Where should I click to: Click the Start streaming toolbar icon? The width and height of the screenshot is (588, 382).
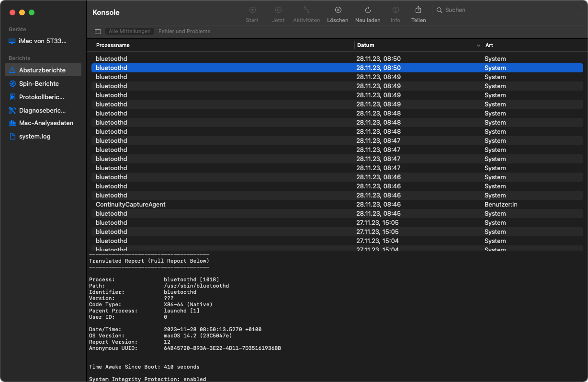tap(252, 10)
